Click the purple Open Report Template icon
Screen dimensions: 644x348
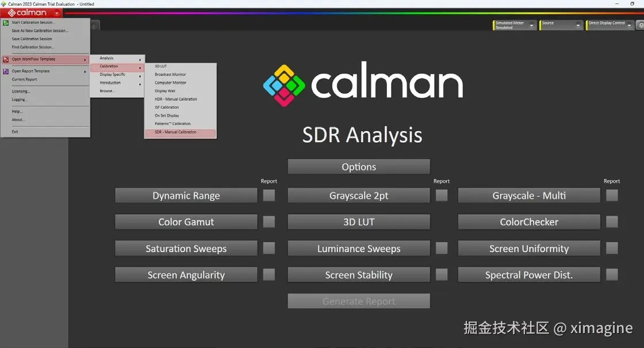pyautogui.click(x=6, y=71)
